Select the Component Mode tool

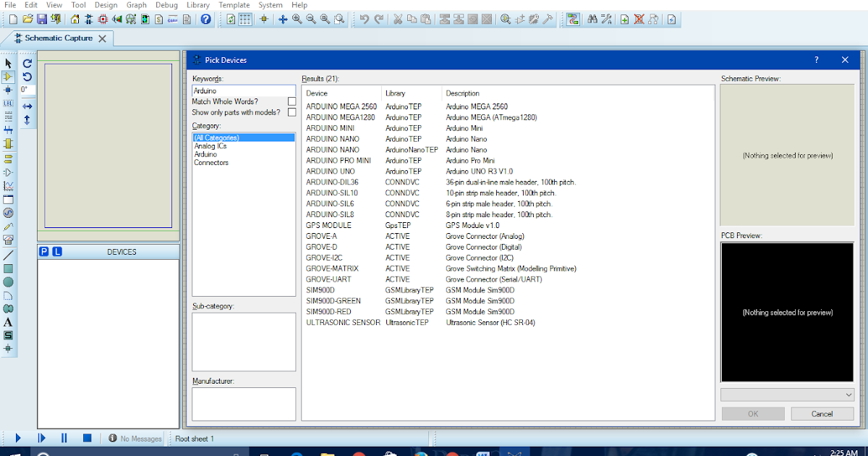[7, 78]
